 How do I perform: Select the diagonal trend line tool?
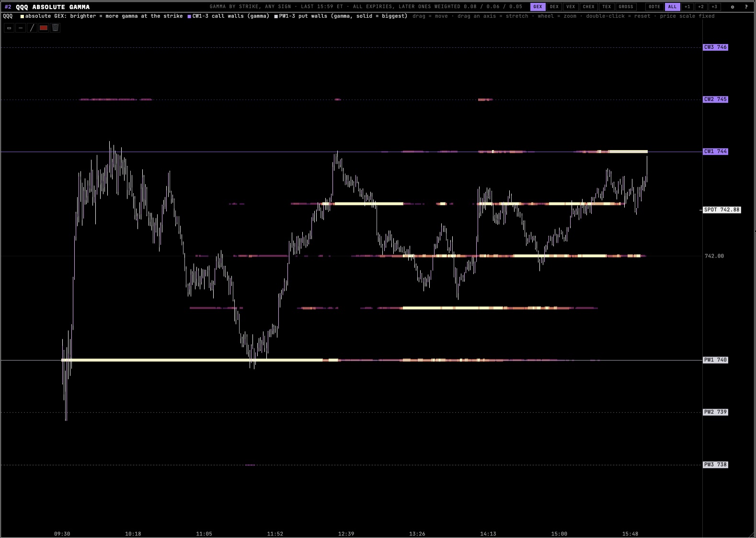click(x=32, y=28)
